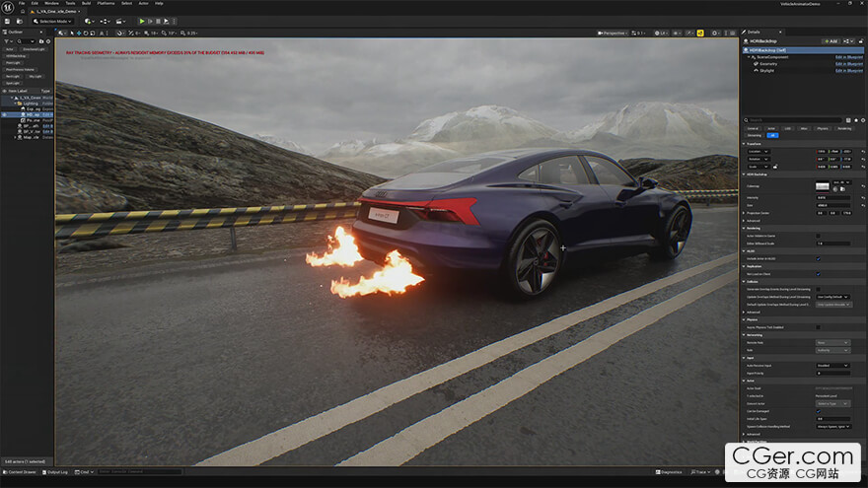
Task: Toggle Net Load on Client checkbox
Action: (818, 274)
